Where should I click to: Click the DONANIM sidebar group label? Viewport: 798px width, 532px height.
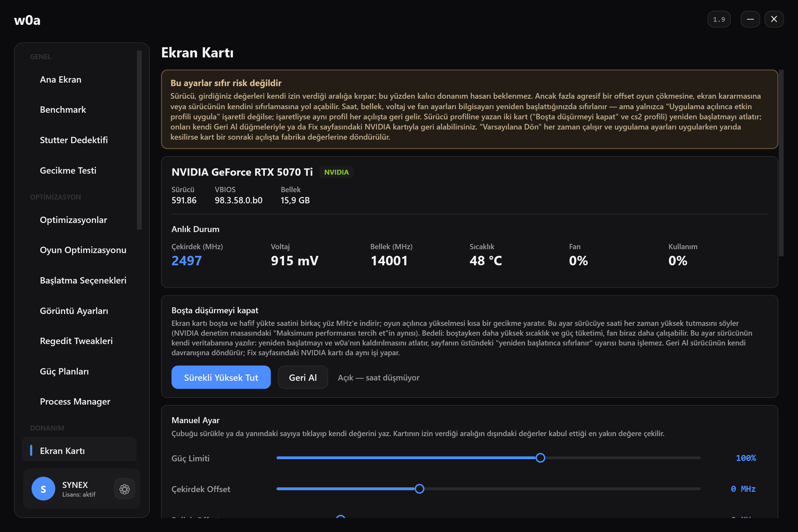point(47,428)
